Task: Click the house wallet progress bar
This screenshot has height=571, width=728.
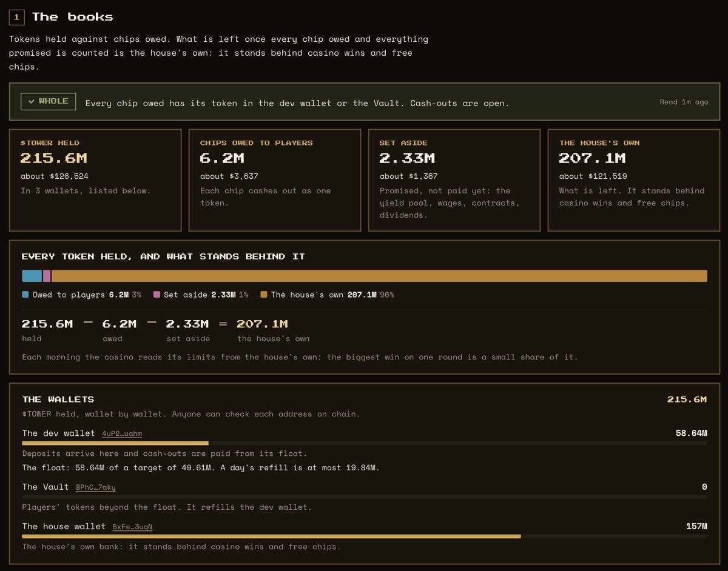Action: point(365,536)
